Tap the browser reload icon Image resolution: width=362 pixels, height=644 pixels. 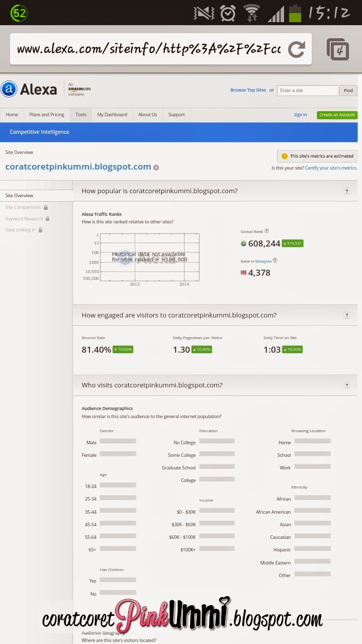pos(297,49)
